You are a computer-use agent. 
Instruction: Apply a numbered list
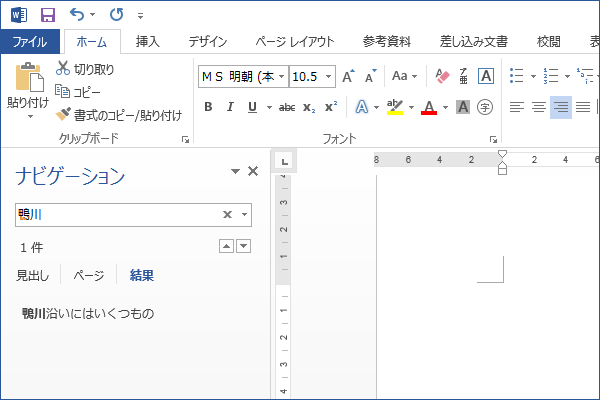[551, 76]
